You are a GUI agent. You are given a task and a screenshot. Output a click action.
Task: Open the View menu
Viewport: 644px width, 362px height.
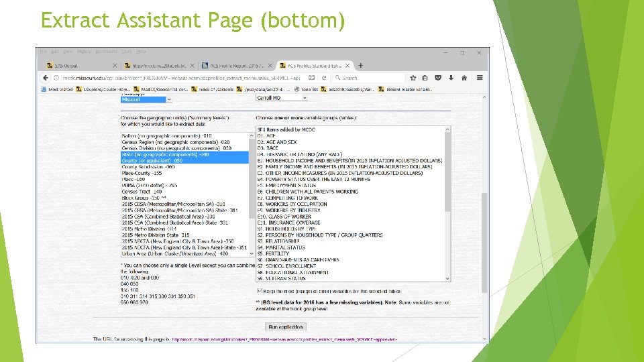tap(68, 52)
